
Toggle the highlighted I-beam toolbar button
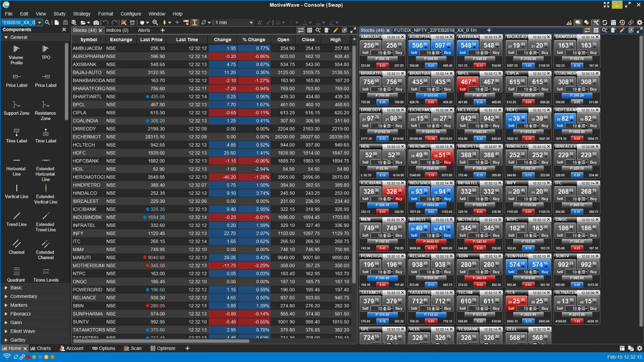coord(195,22)
